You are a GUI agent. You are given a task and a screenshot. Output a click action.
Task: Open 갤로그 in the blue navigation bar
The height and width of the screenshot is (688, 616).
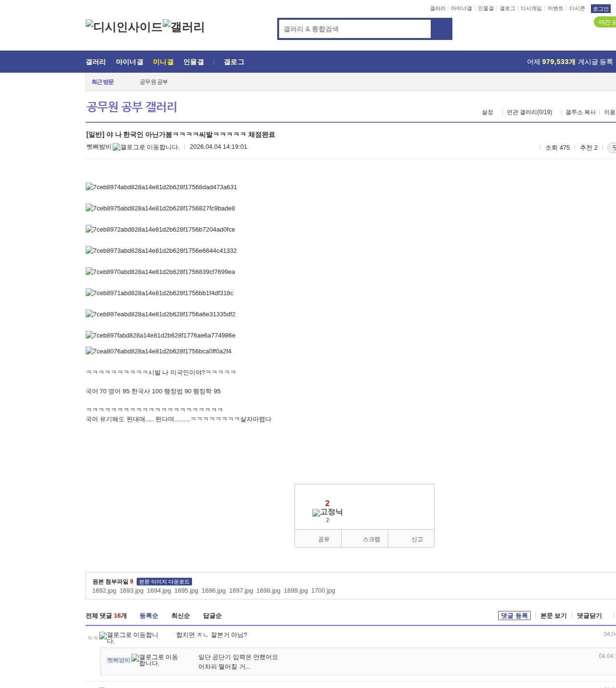tap(234, 62)
